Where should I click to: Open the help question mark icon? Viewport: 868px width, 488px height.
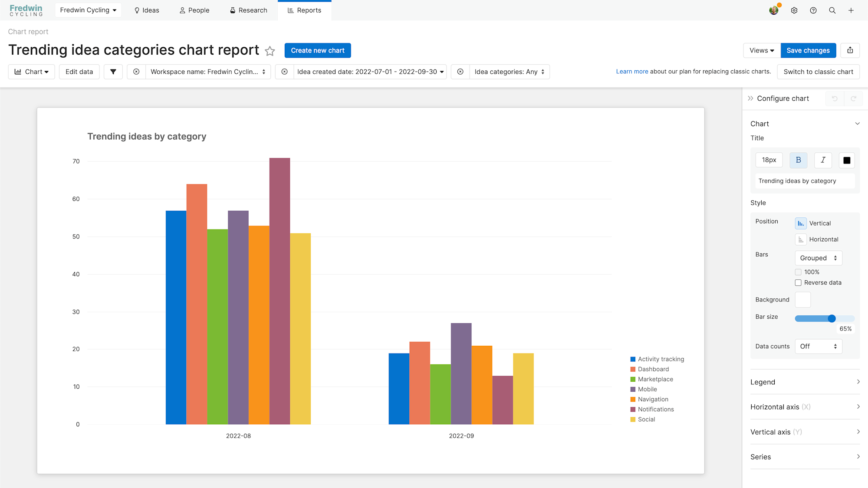point(813,10)
